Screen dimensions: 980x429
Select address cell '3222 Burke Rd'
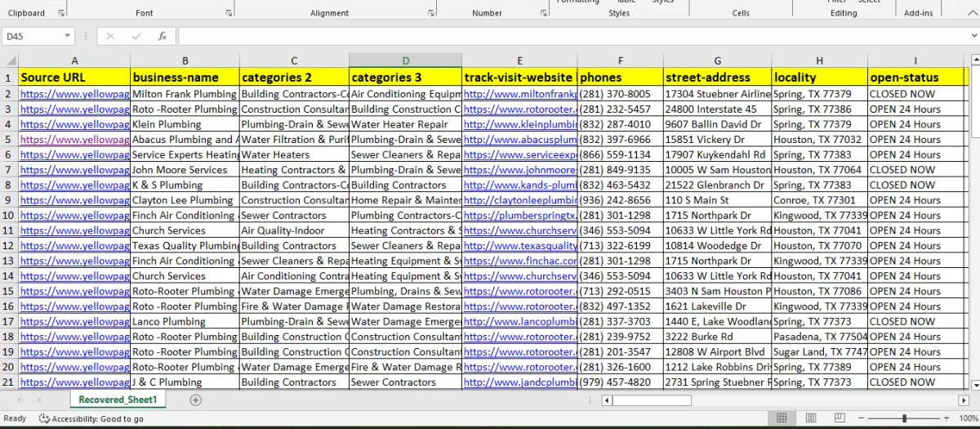coord(718,337)
